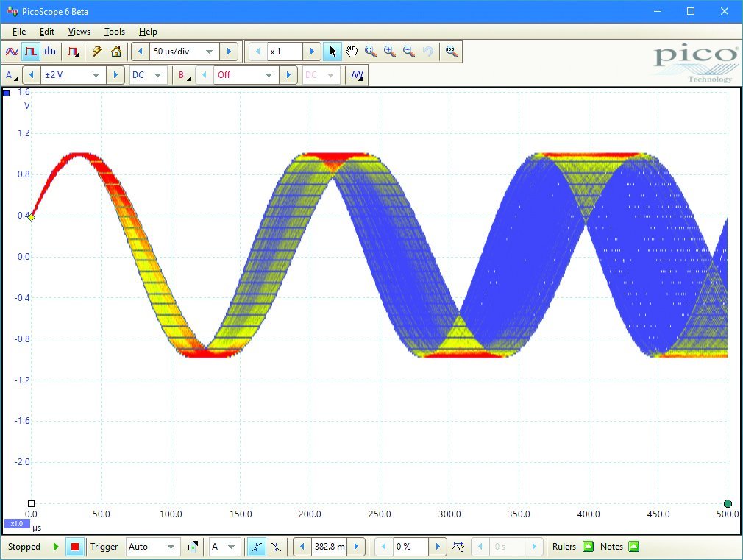The height and width of the screenshot is (560, 743).
Task: Increase Channel B range arrow
Action: (288, 75)
